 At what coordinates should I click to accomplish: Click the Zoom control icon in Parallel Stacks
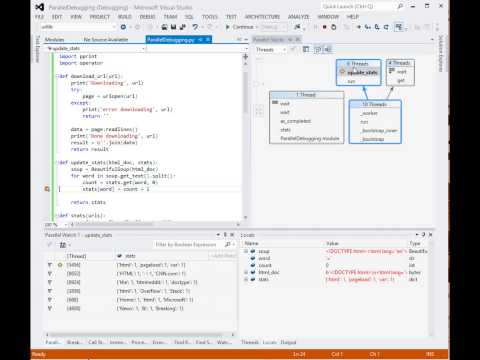click(x=328, y=50)
